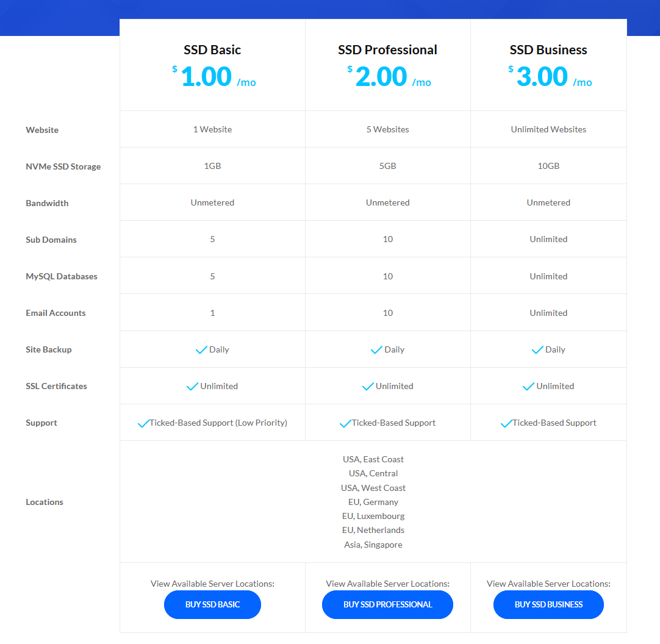Select the USA, East Coast location
The image size is (660, 644).
(373, 459)
